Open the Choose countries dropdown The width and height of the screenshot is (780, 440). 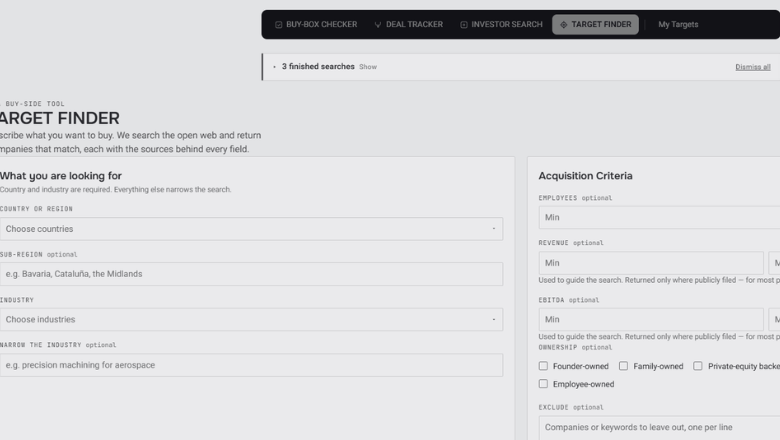(x=251, y=229)
